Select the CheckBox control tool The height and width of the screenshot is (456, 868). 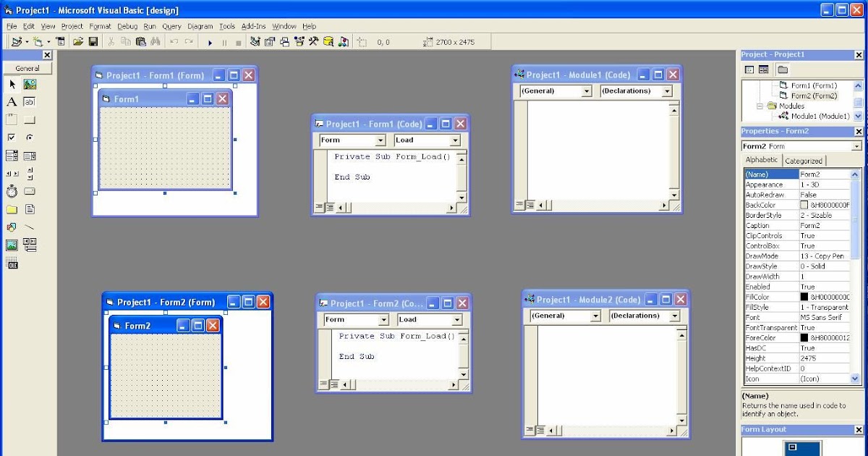pyautogui.click(x=12, y=138)
